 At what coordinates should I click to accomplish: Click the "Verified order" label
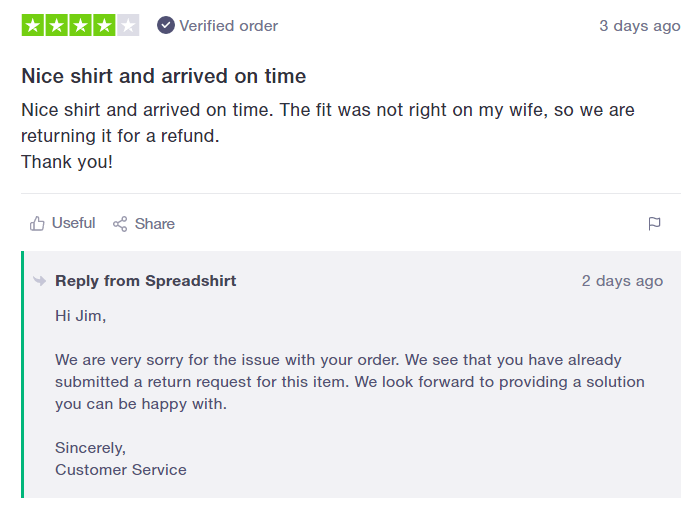[229, 26]
